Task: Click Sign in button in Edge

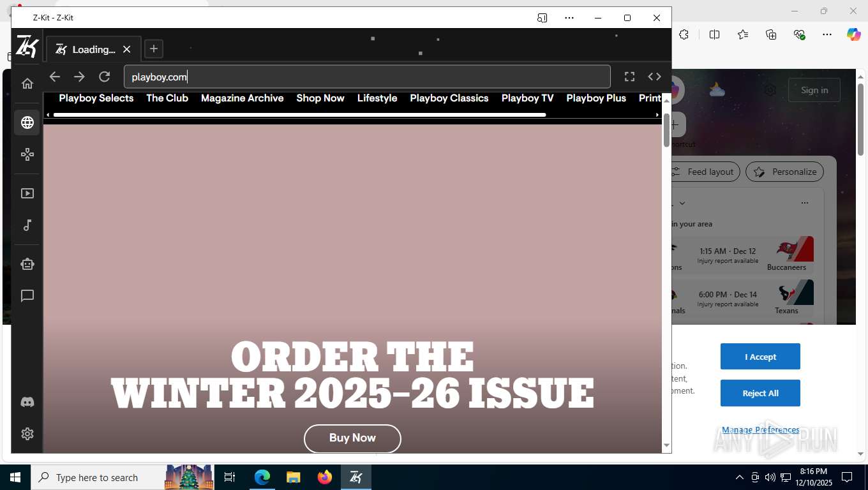Action: pyautogui.click(x=814, y=91)
